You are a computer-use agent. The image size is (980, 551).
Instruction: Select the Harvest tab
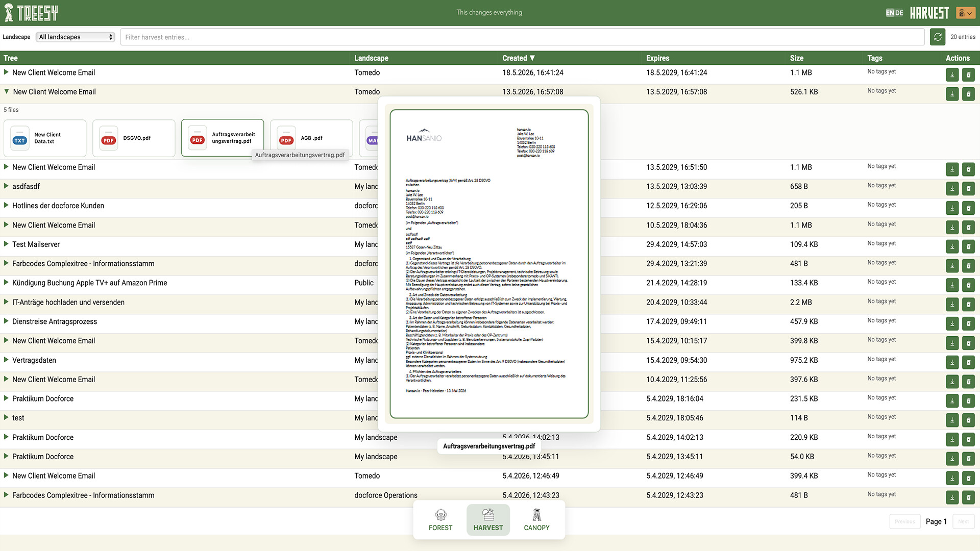(488, 520)
